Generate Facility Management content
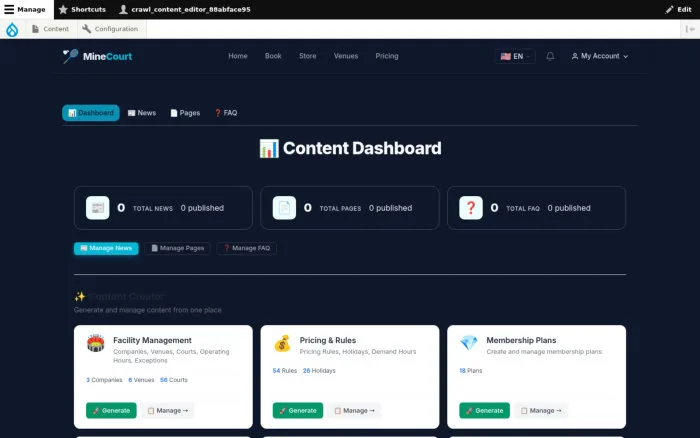700x438 pixels. click(x=111, y=410)
